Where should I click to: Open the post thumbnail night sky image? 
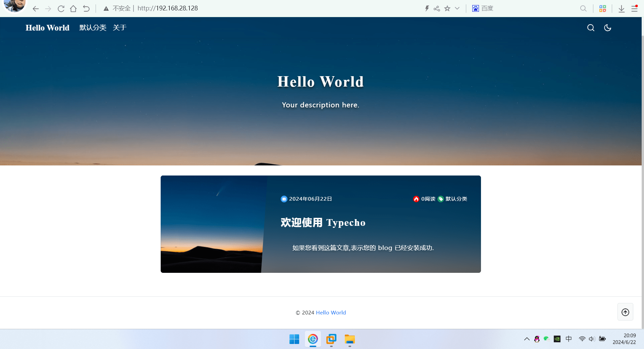click(x=213, y=224)
